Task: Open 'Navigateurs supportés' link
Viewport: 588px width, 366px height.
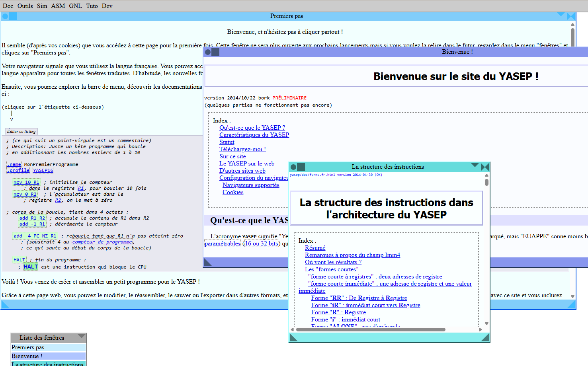Action: (251, 185)
